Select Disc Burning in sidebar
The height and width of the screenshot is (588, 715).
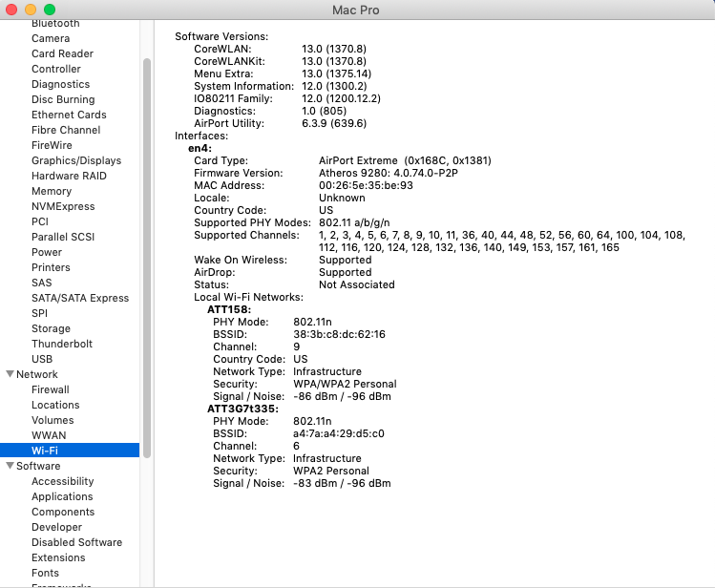click(x=63, y=99)
